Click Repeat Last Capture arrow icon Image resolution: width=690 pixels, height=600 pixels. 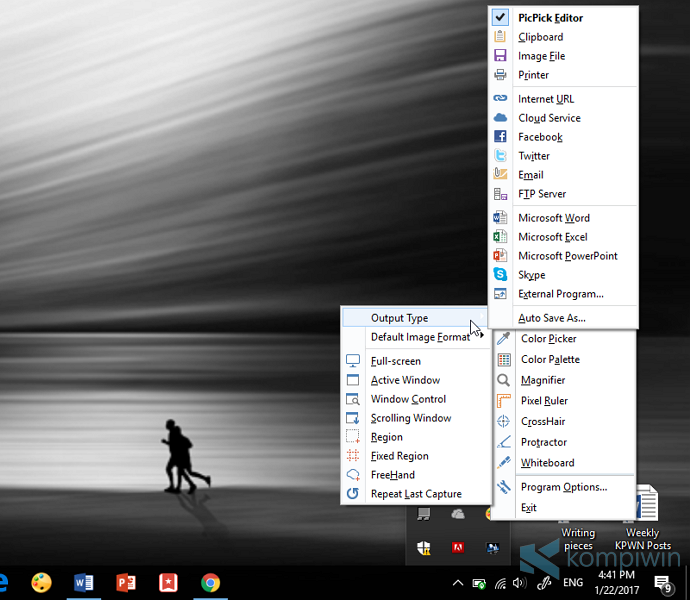pos(352,493)
